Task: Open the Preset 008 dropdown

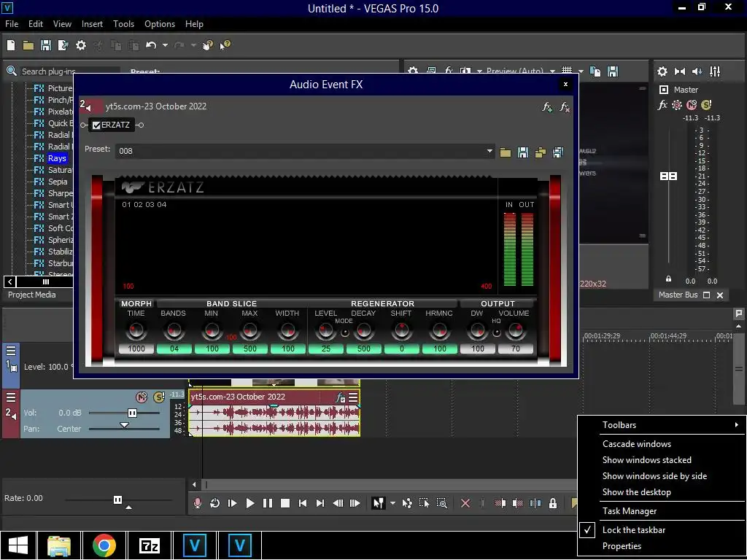Action: pos(489,152)
